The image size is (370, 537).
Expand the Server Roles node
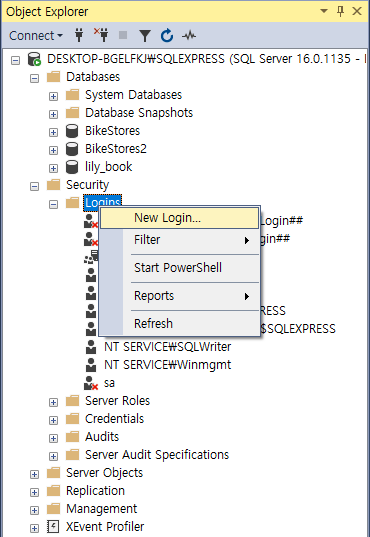click(x=53, y=402)
